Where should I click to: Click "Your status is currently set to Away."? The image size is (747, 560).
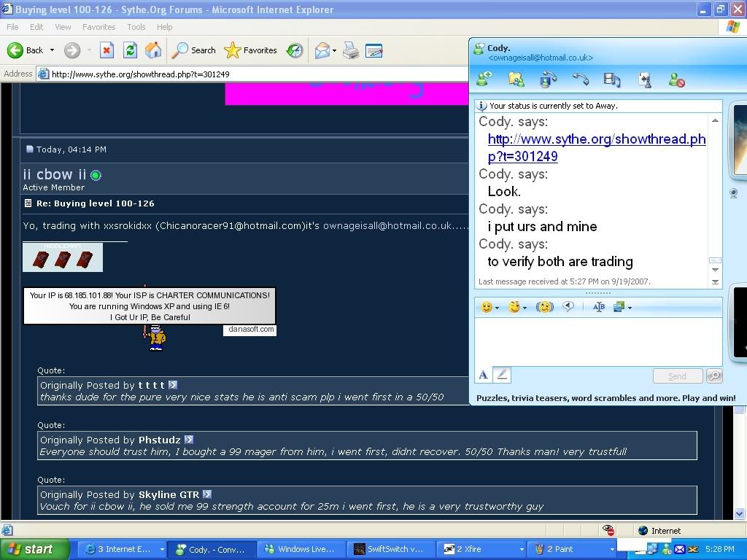(554, 106)
